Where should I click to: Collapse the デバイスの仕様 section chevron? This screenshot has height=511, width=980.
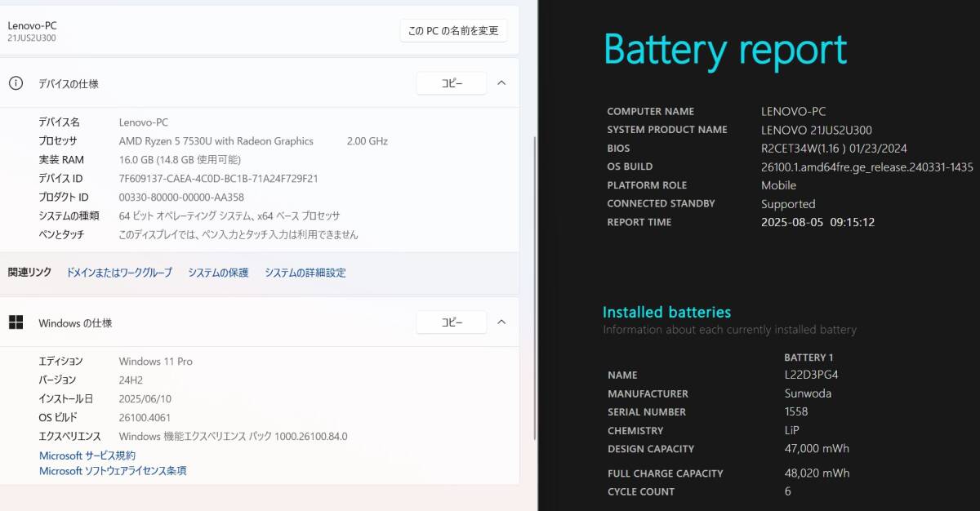click(x=501, y=83)
